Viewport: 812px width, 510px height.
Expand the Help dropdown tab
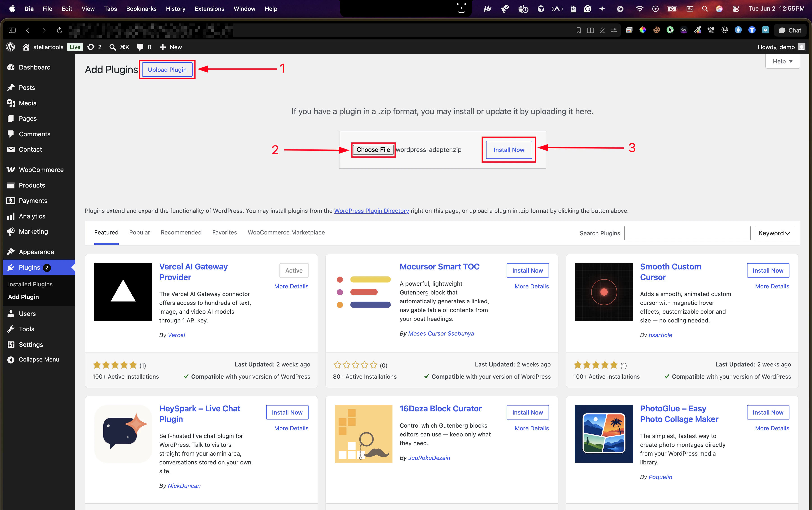782,61
